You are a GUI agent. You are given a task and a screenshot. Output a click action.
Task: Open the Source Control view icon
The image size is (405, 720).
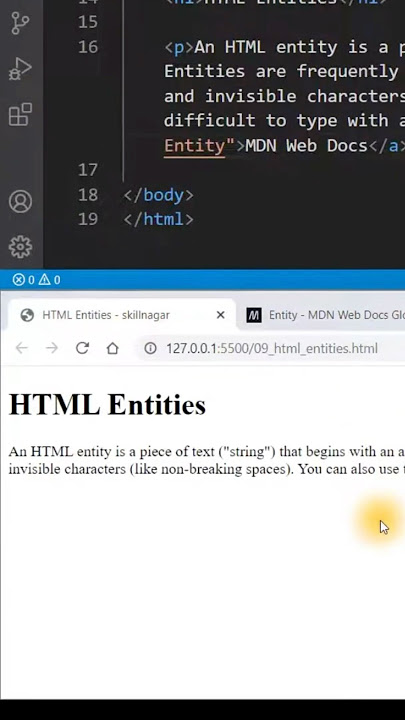point(20,23)
